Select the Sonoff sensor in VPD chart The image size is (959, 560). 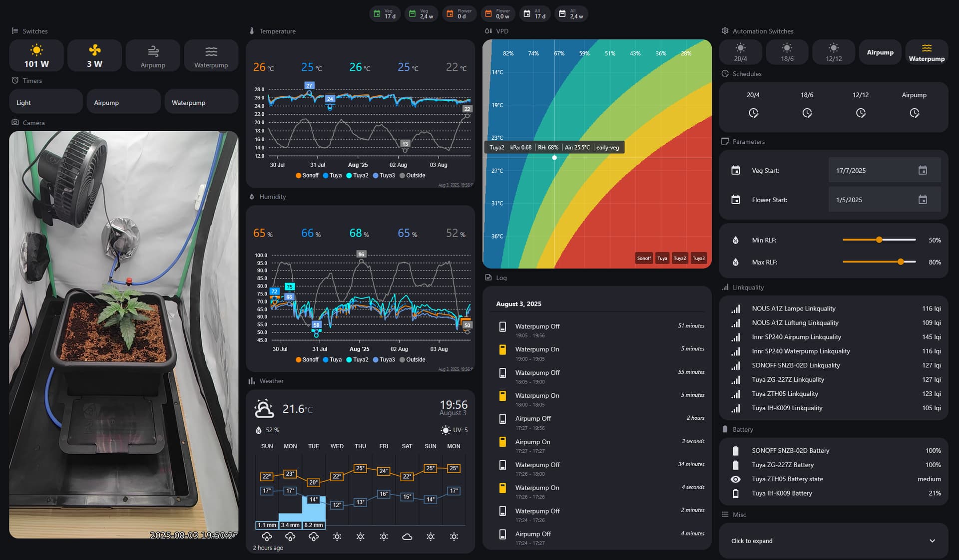point(644,258)
